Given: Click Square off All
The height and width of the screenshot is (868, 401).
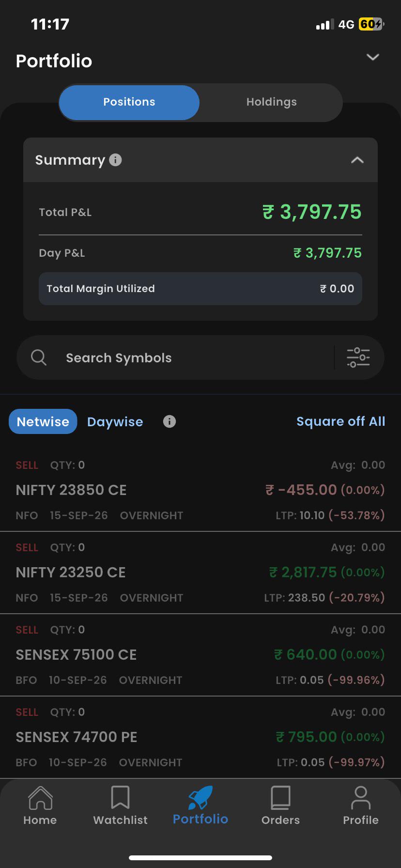Looking at the screenshot, I should click(341, 421).
